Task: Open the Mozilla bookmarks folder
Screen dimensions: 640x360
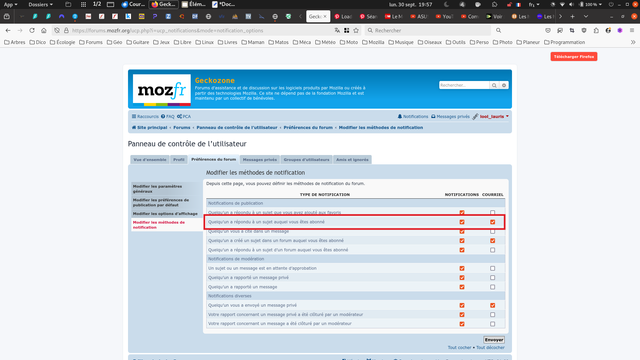Action: pos(373,42)
